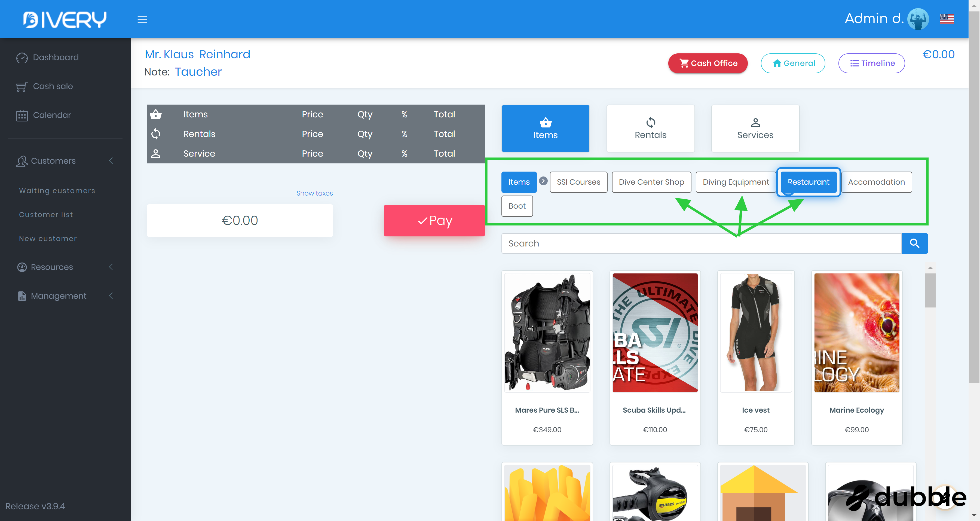This screenshot has height=521, width=980.
Task: Open the language flag selector
Action: (947, 19)
